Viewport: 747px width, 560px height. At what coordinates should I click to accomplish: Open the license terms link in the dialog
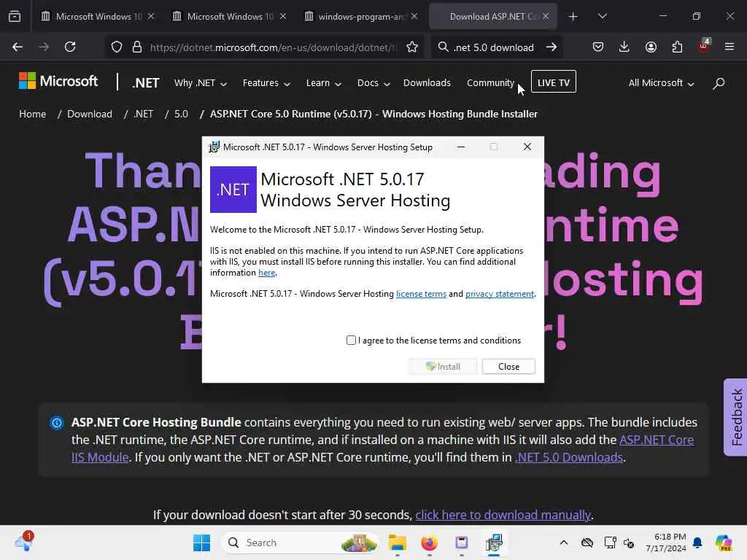point(421,294)
